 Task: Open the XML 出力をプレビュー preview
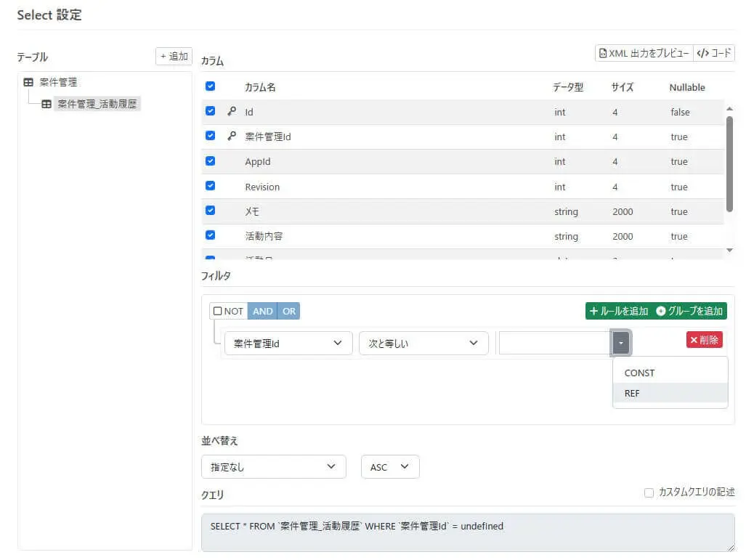pos(644,53)
